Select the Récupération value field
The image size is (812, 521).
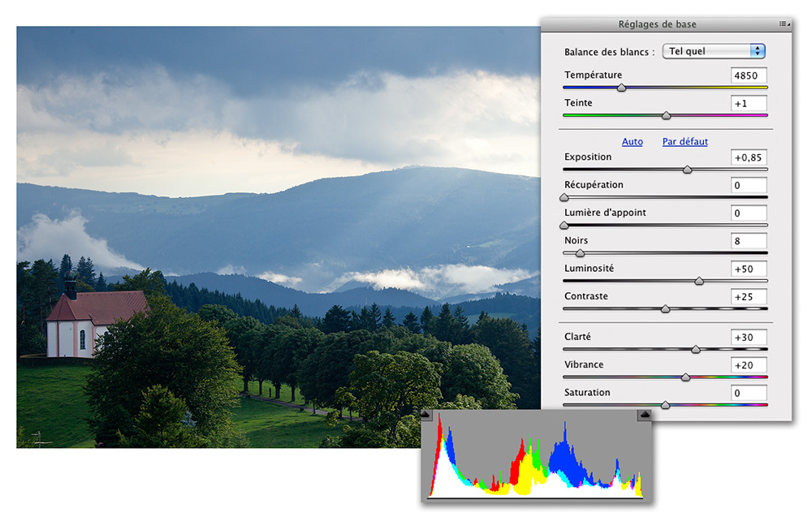(749, 185)
